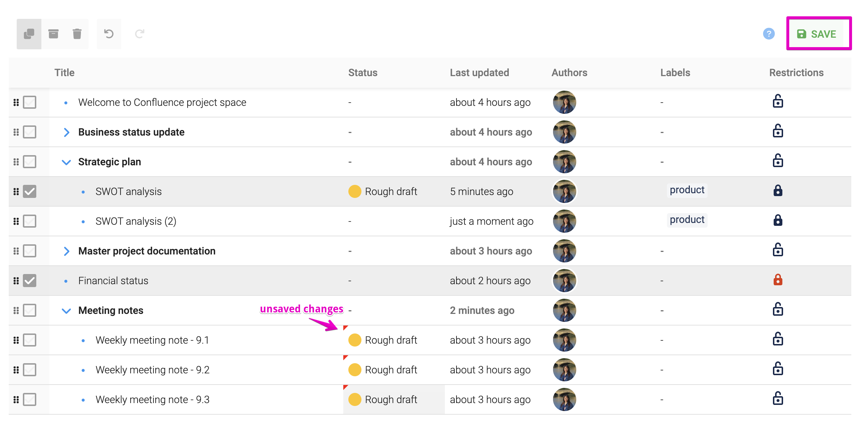Screen dimensions: 868x427
Task: Expand the Business status update page
Action: 67,132
